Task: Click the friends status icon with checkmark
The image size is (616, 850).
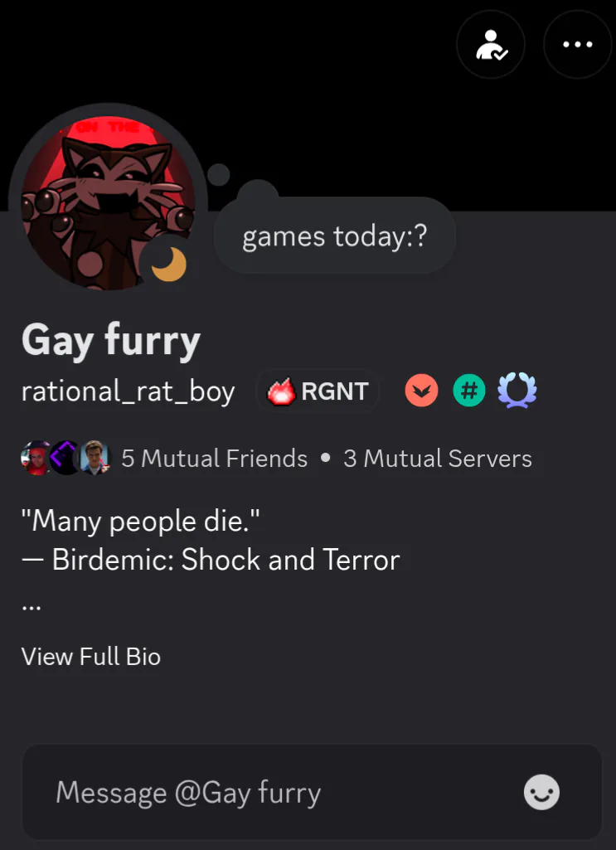Action: pos(490,45)
